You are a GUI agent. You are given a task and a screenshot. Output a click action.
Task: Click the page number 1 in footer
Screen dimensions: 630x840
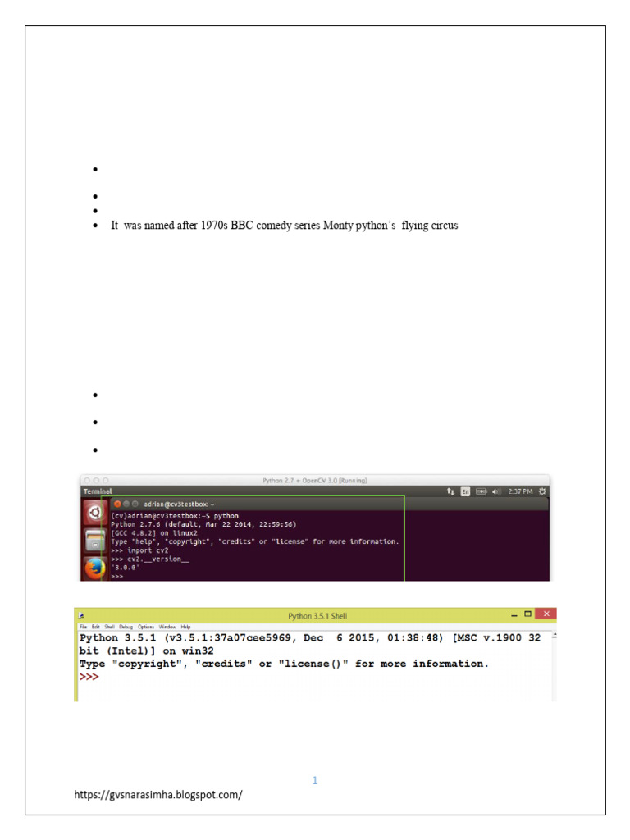315,781
